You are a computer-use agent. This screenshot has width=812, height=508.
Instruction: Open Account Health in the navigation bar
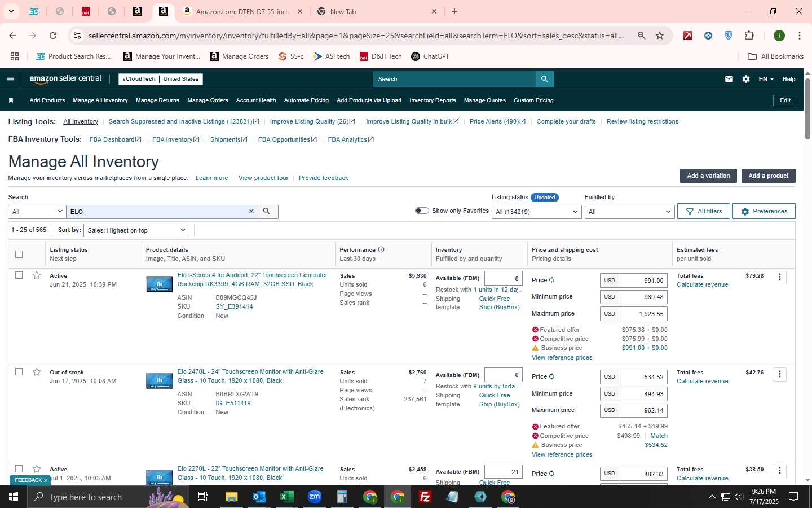click(x=256, y=100)
